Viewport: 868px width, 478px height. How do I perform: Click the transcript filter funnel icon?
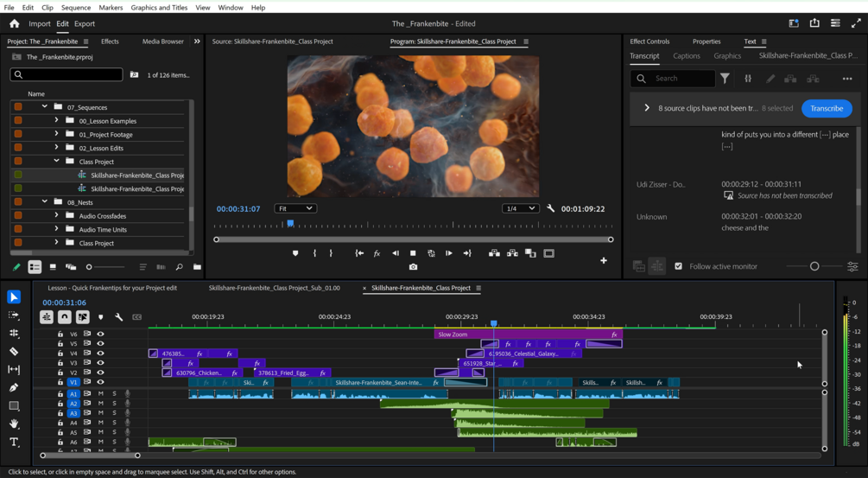725,79
